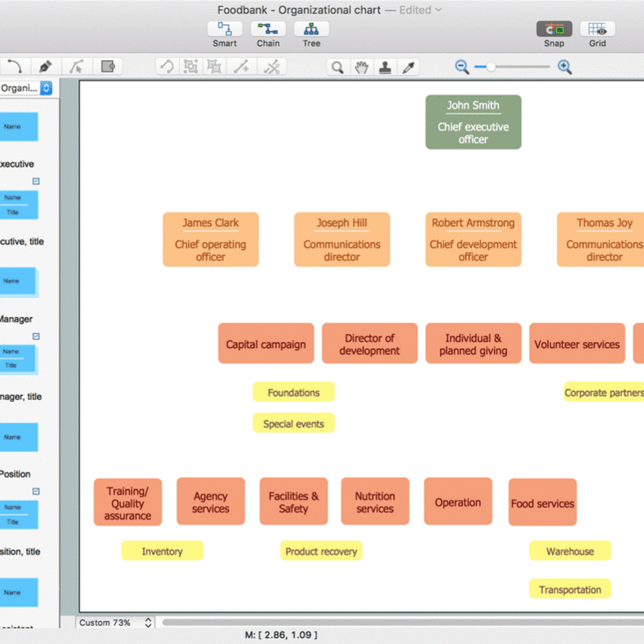This screenshot has height=644, width=644.
Task: Click the Executive shape thumbnail
Action: click(x=19, y=127)
